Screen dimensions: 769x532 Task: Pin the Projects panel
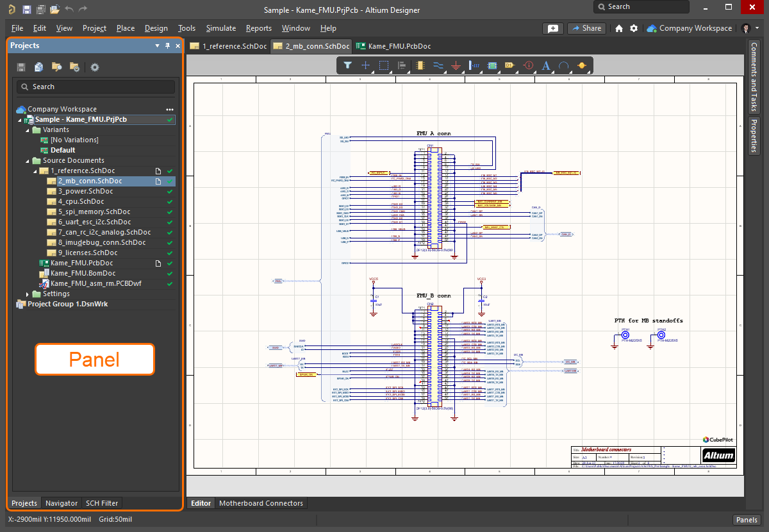tap(168, 46)
